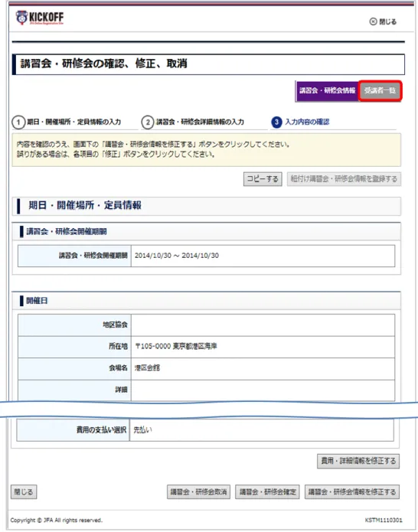Switch to the 受講者一覧 tab
Viewport: 418px width, 532px height.
click(x=380, y=90)
